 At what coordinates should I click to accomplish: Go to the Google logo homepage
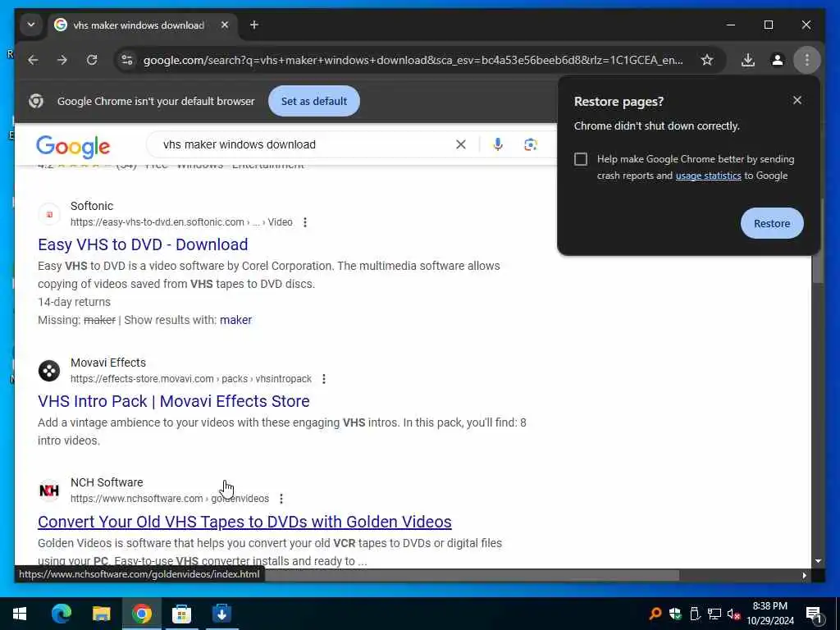[x=73, y=146]
